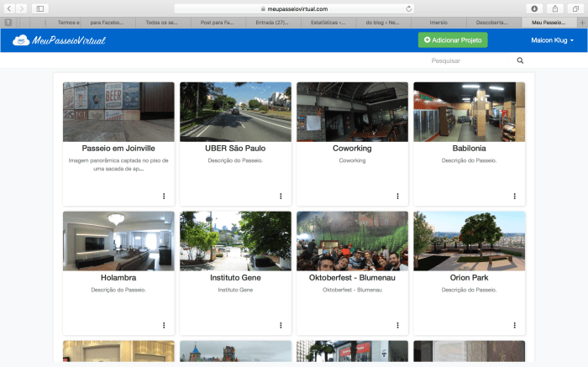Click the MeuPasseioVirtual cloud logo
Image resolution: width=588 pixels, height=367 pixels.
[21, 40]
